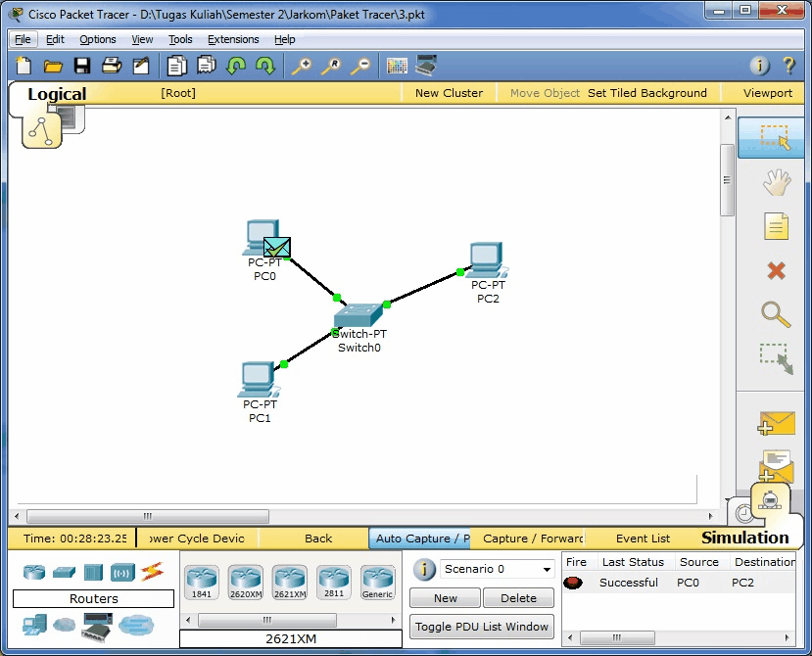812x656 pixels.
Task: Select the Hubs device category icon
Action: [x=93, y=572]
